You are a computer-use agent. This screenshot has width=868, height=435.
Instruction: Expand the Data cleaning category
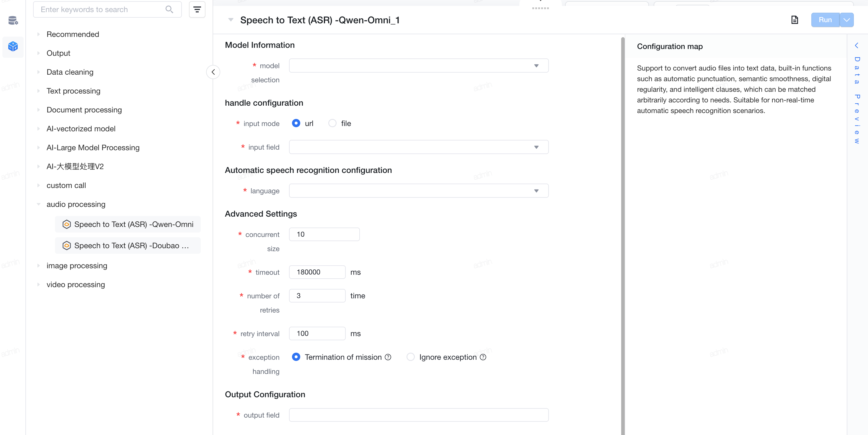(x=70, y=72)
